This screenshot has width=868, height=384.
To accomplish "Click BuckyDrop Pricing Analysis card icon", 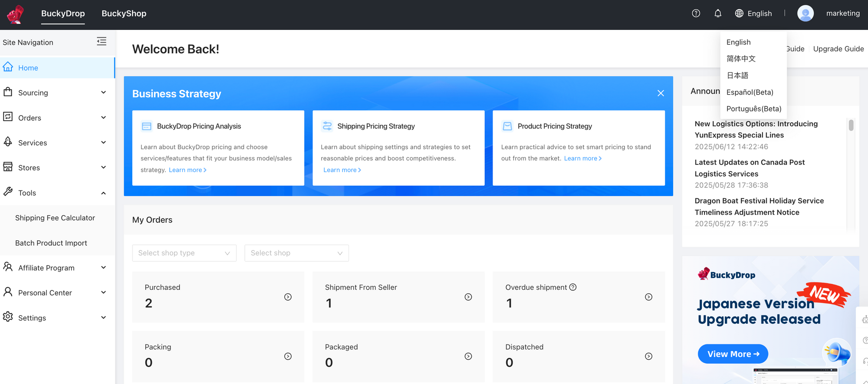I will [147, 126].
